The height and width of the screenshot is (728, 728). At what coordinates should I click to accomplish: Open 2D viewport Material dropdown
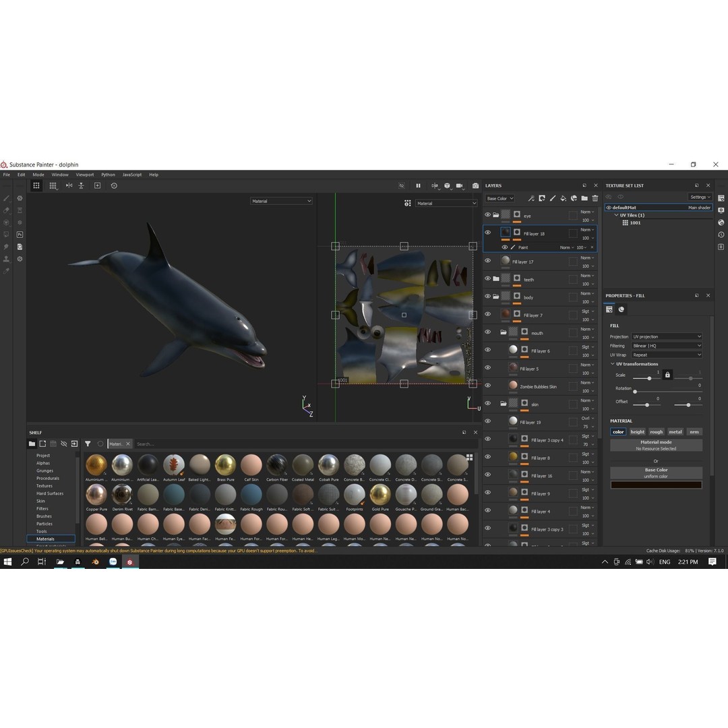click(x=446, y=204)
